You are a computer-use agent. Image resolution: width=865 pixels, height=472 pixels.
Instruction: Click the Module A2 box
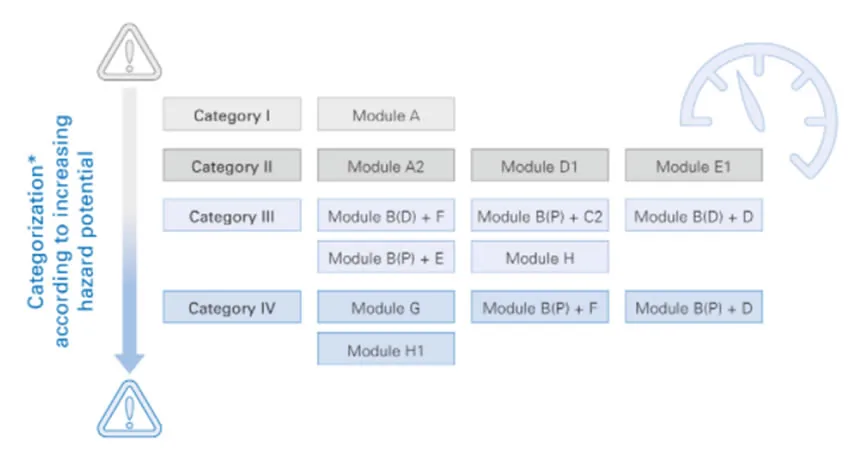(x=386, y=165)
